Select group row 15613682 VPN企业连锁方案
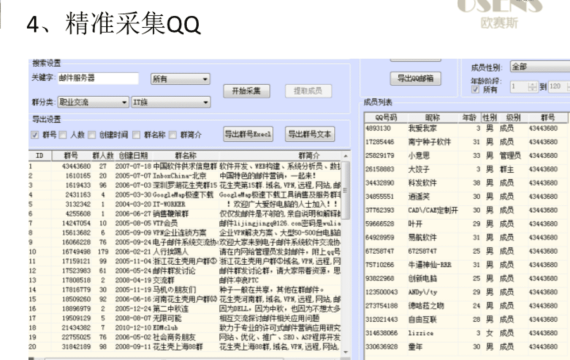 pyautogui.click(x=185, y=233)
